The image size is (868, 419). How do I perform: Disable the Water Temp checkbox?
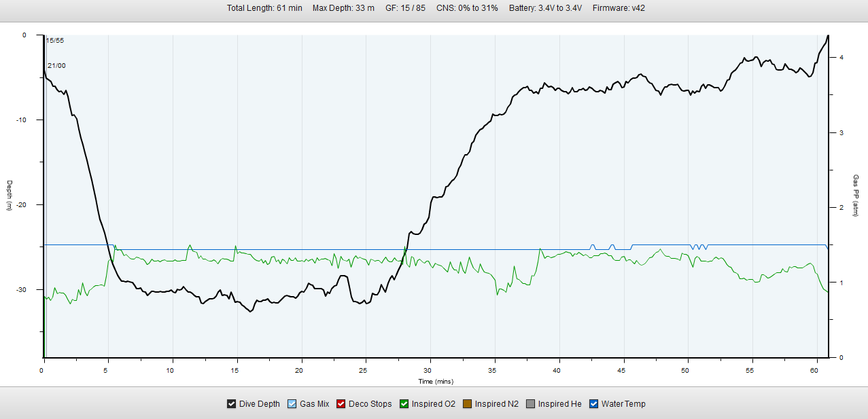(x=594, y=404)
